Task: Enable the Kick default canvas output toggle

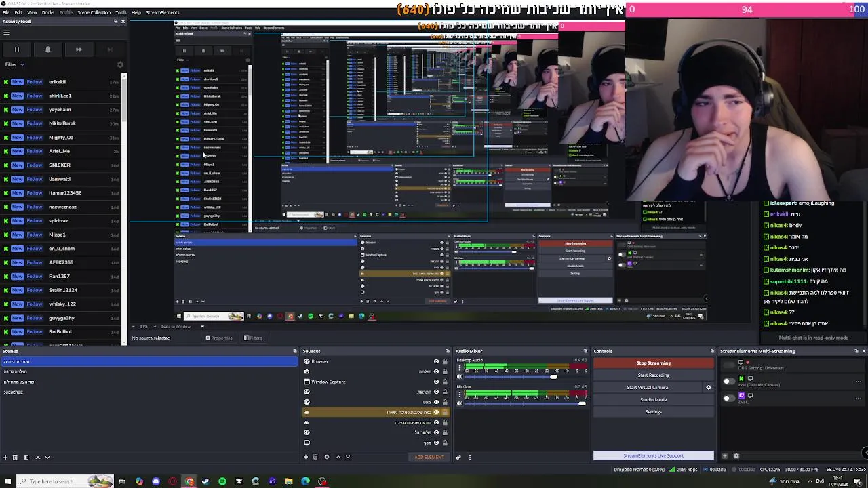Action: (x=728, y=382)
